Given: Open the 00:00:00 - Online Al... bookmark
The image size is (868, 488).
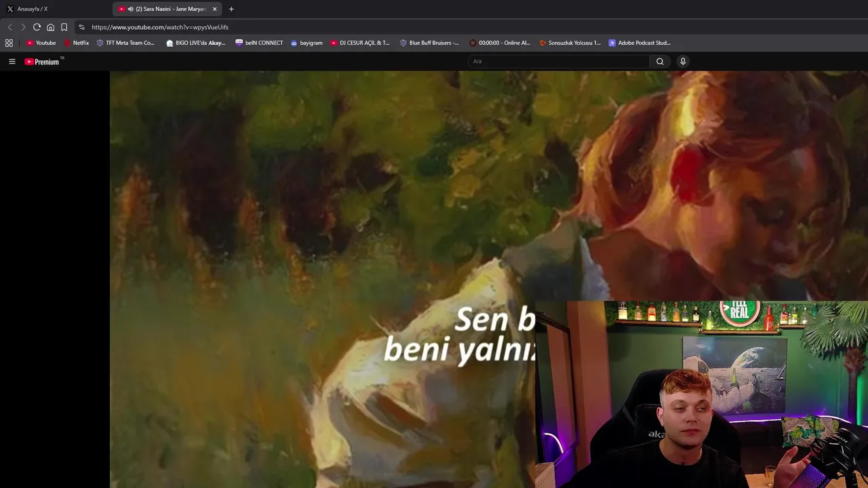Looking at the screenshot, I should (500, 43).
